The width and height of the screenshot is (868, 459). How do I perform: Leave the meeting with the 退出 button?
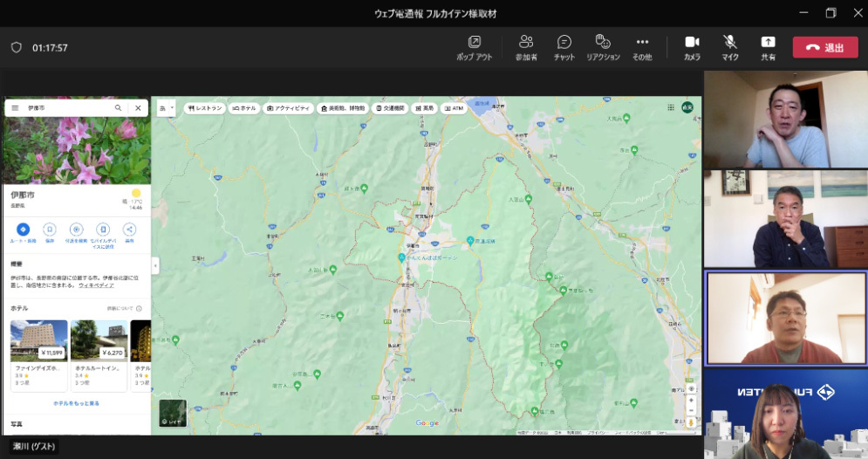[x=825, y=47]
